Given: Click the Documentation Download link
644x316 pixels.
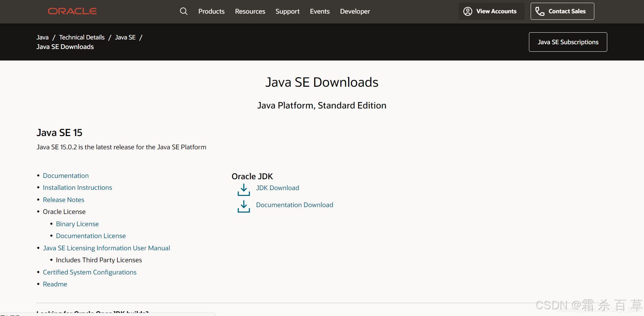Looking at the screenshot, I should (295, 205).
